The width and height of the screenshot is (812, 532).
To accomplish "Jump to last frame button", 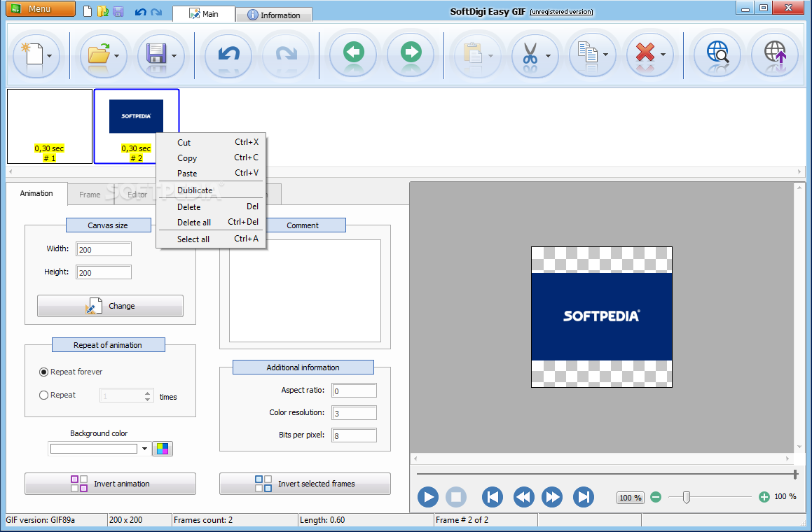I will coord(584,497).
